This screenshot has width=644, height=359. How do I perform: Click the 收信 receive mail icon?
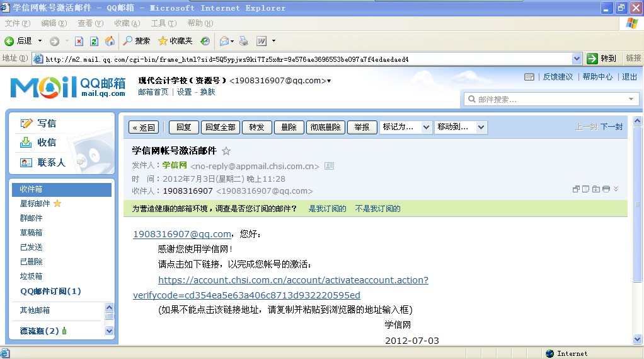(x=26, y=143)
